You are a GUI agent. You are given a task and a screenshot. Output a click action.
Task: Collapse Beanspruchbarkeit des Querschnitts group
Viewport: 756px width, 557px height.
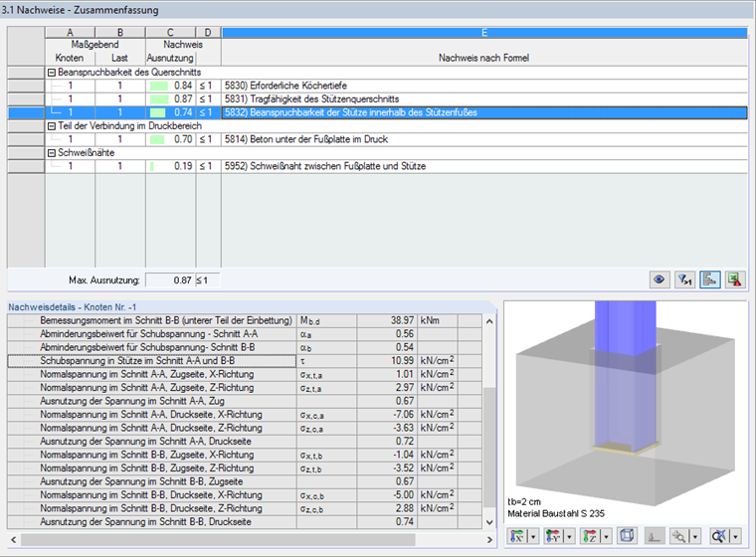[x=52, y=73]
